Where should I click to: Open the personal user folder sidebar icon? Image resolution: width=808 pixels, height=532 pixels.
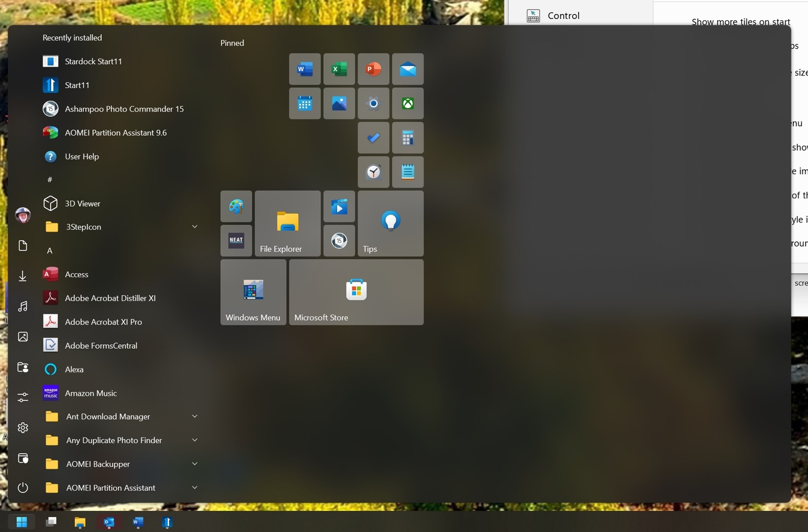tap(23, 367)
